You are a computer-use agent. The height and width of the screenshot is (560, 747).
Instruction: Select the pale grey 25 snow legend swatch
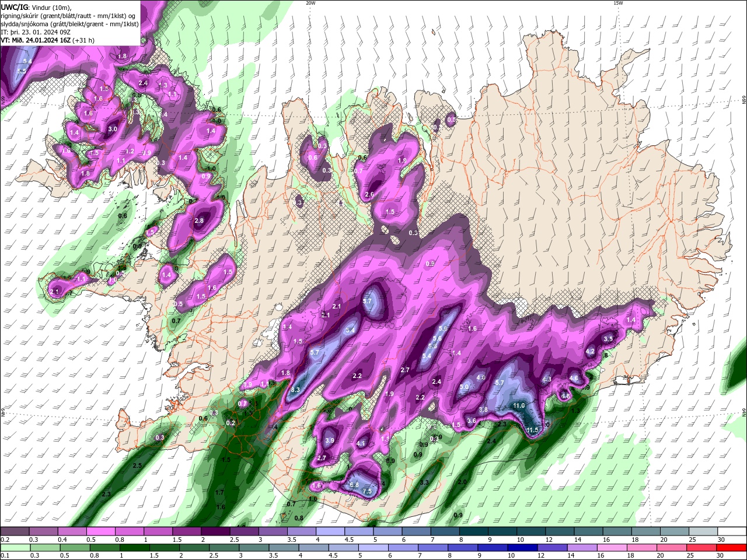click(704, 531)
